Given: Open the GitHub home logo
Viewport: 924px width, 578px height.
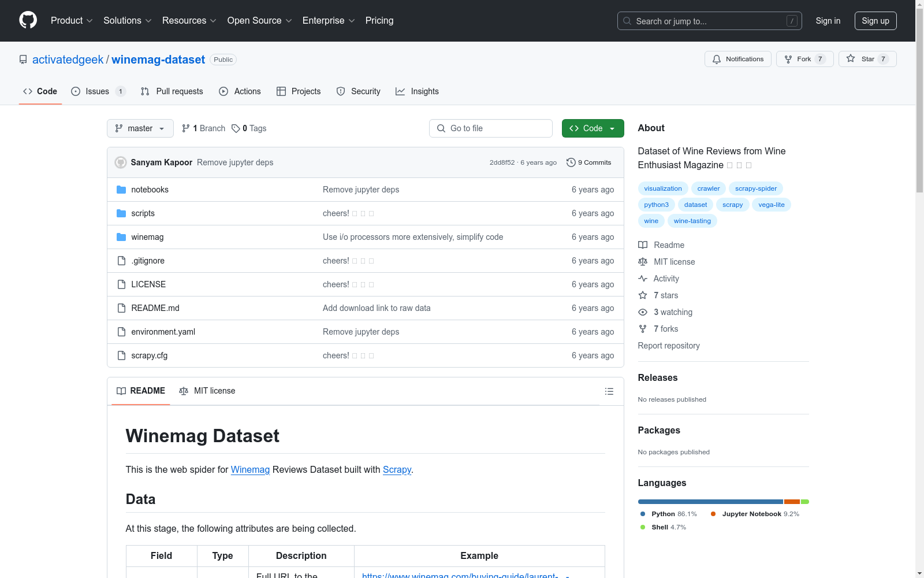Looking at the screenshot, I should click(x=28, y=20).
